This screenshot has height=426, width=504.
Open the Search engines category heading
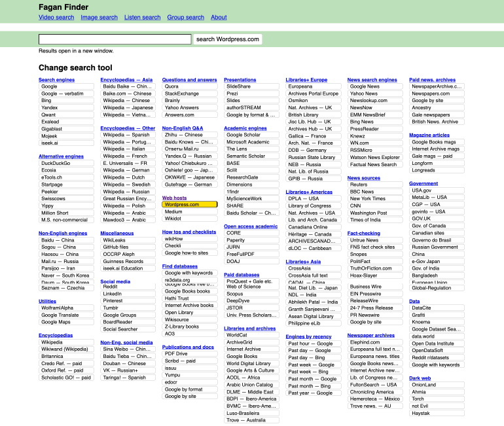56,80
